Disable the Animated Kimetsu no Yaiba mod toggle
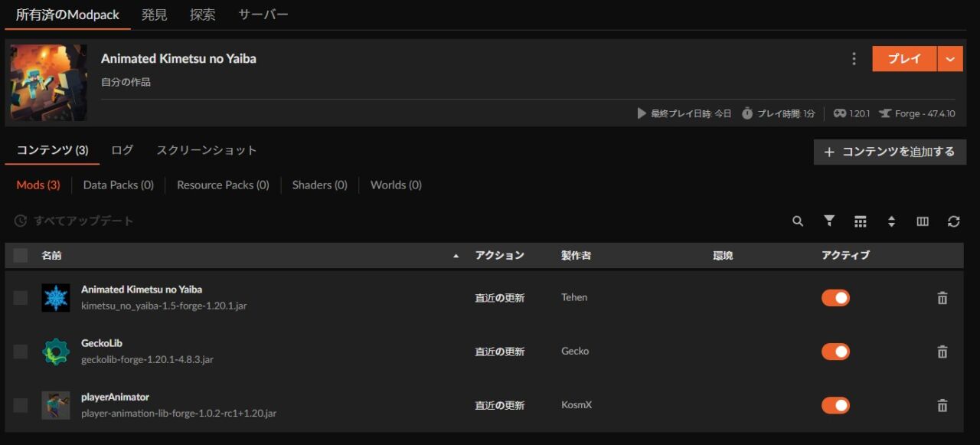The width and height of the screenshot is (980, 445). [x=835, y=297]
